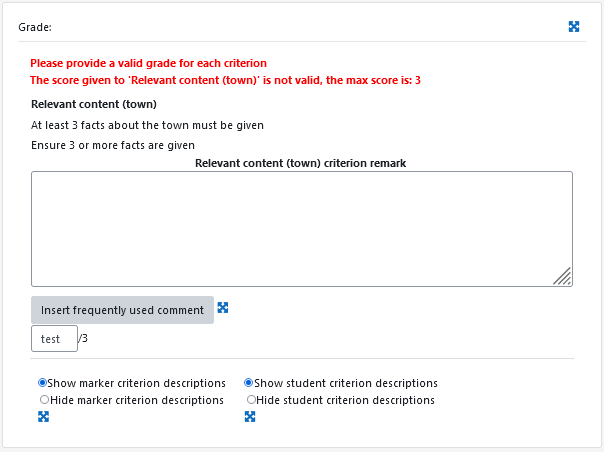Open the help icon beside Grade header

[x=574, y=27]
